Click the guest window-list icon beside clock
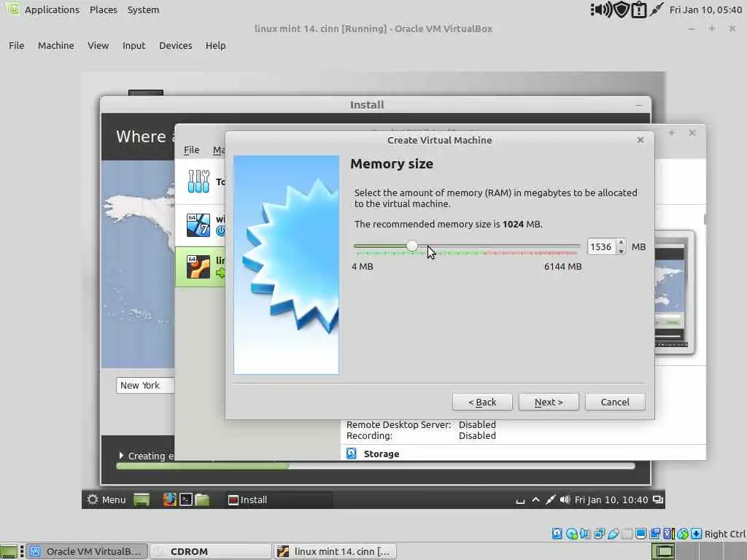This screenshot has height=560, width=747. [x=658, y=499]
